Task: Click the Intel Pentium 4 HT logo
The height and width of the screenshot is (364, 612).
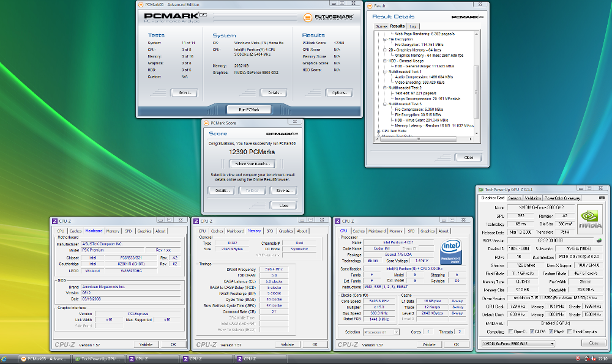Action: click(x=451, y=252)
